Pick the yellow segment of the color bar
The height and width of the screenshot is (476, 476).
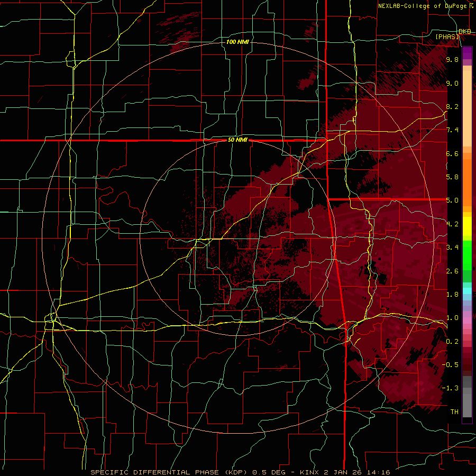467,226
